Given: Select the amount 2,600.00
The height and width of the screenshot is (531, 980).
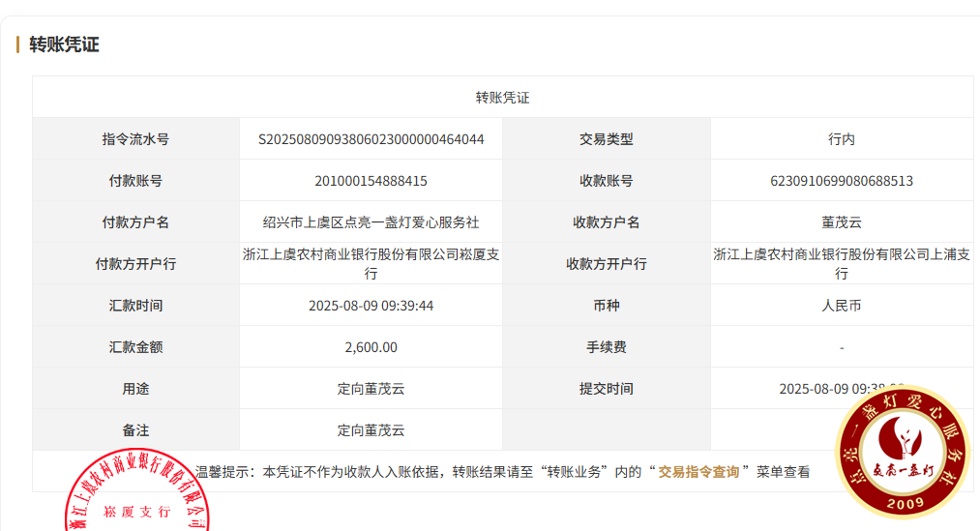Looking at the screenshot, I should [371, 347].
